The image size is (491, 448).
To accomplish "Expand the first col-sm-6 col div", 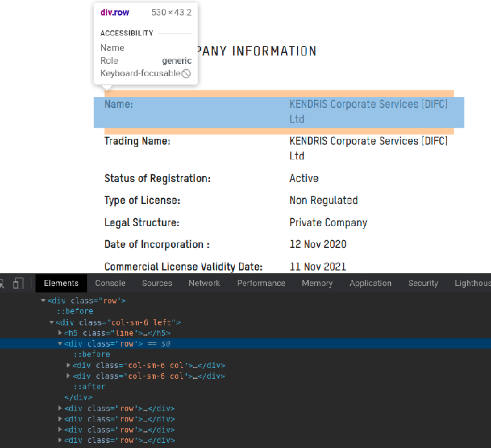I will coord(68,365).
